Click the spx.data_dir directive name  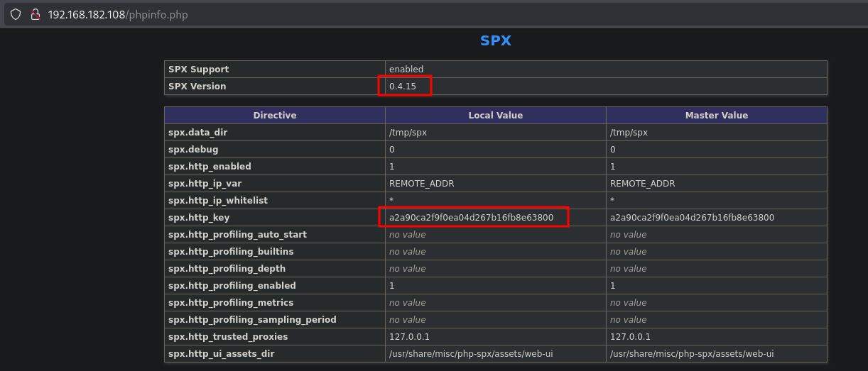[197, 133]
